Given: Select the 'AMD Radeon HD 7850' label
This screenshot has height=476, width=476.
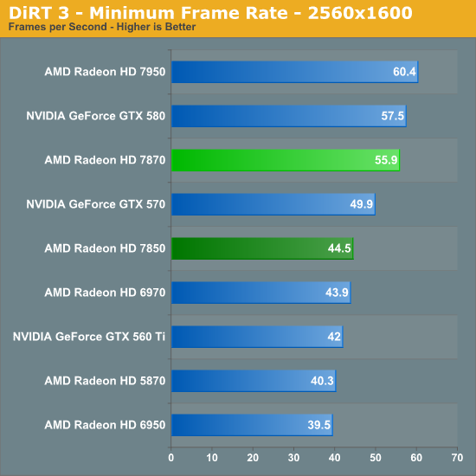Looking at the screenshot, I should [105, 248].
